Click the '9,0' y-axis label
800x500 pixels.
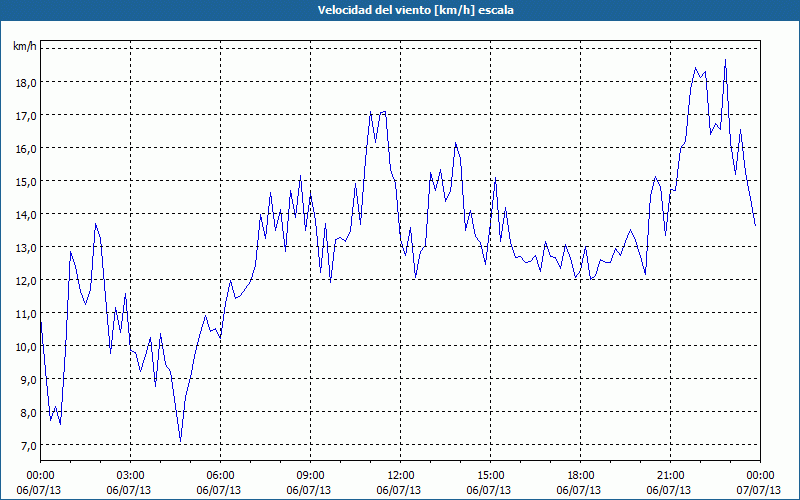(x=29, y=380)
